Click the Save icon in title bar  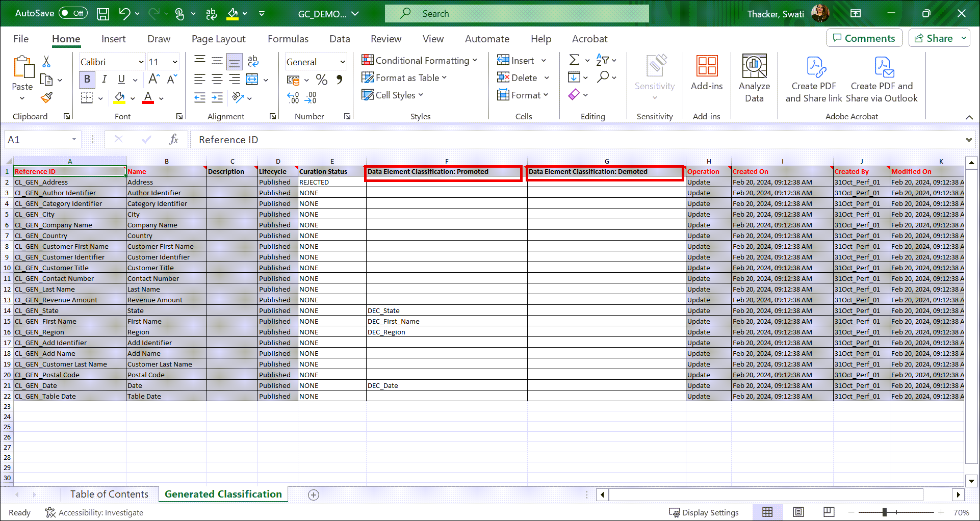coord(103,14)
